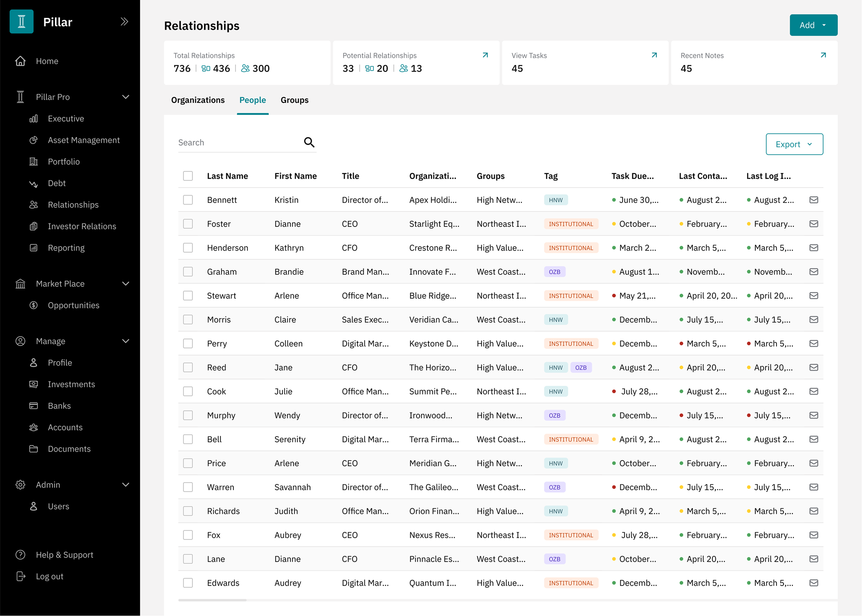Click the View Tasks arrow link
Screen dimensions: 862x616
click(x=654, y=55)
